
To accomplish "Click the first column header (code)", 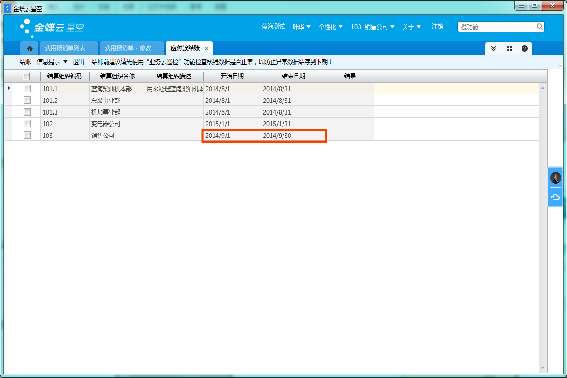I will (64, 76).
